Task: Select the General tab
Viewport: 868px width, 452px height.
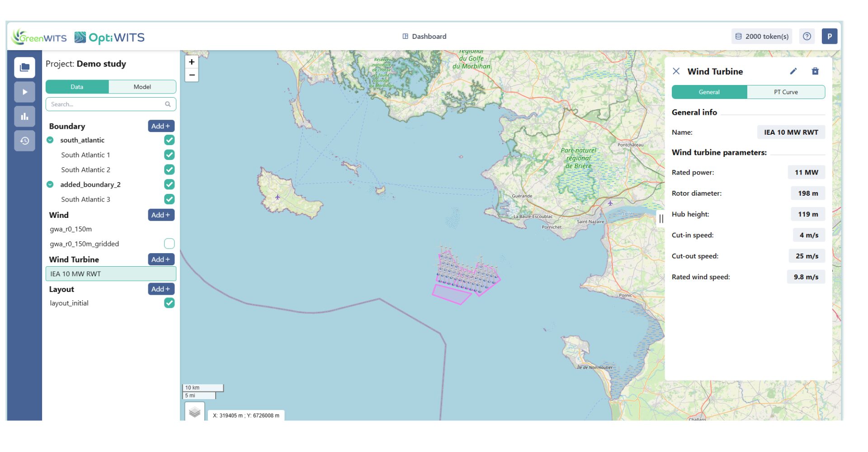Action: click(709, 92)
